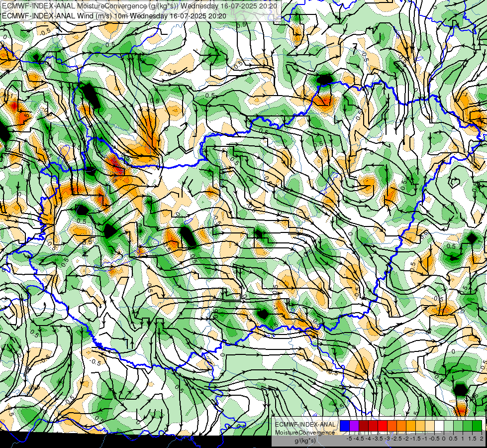Click the -5 legend scale value
The height and width of the screenshot is (448, 487).
click(x=349, y=439)
